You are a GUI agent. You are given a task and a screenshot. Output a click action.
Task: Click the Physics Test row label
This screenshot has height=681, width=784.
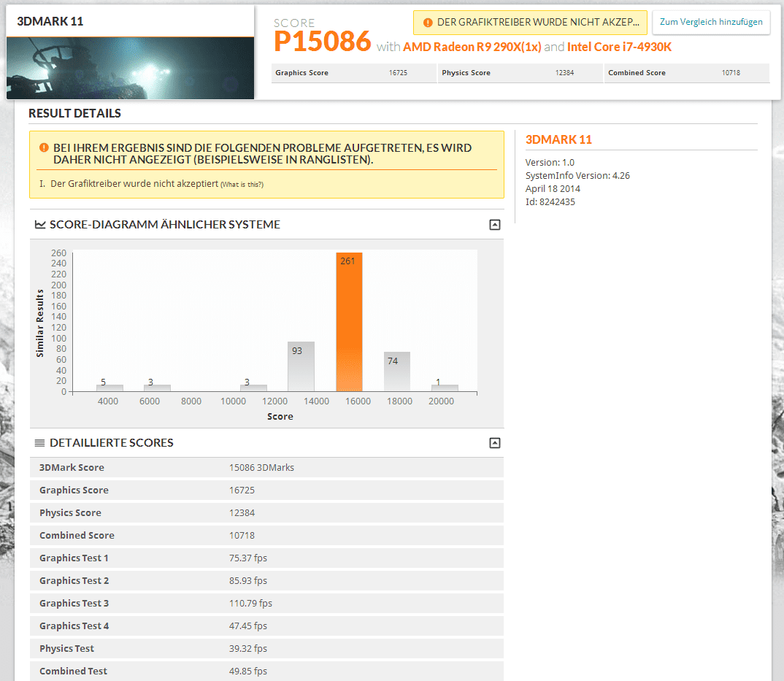click(x=66, y=648)
